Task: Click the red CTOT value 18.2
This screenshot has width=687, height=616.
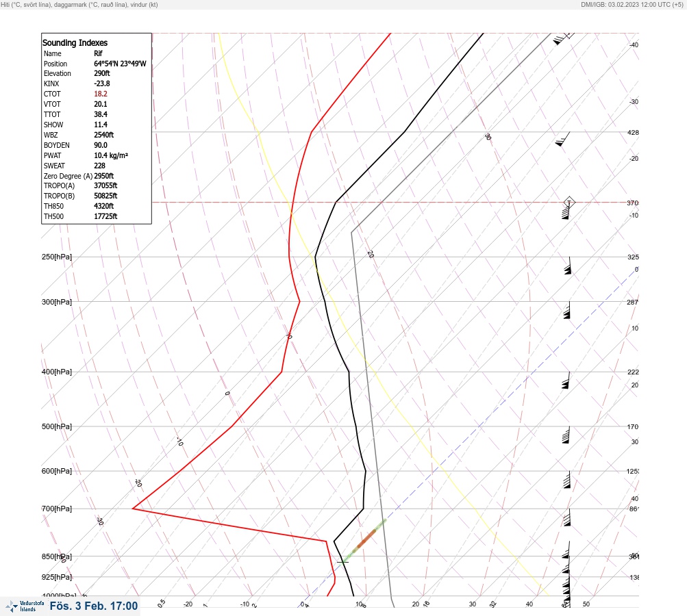Action: [101, 94]
